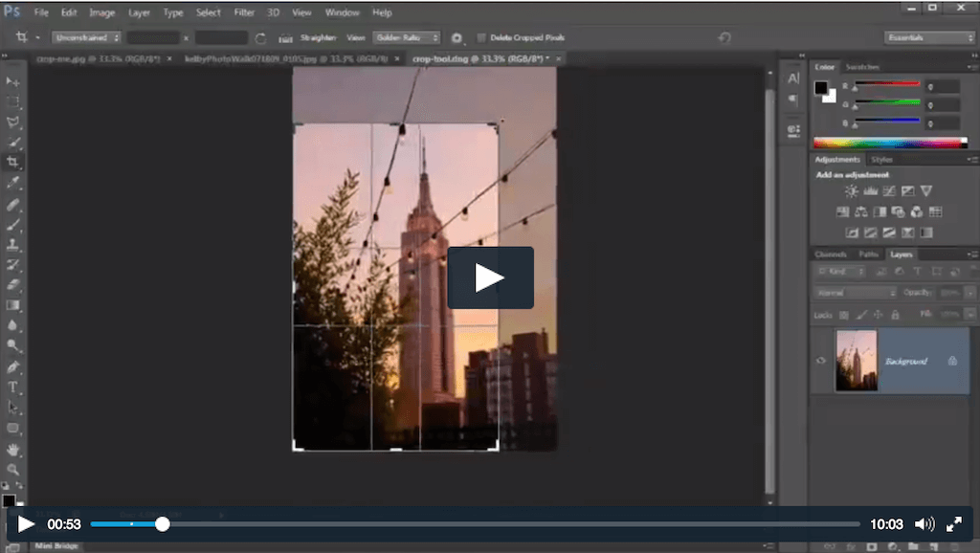The image size is (980, 553).
Task: Select the Crop tool in the toolbar
Action: point(13,159)
